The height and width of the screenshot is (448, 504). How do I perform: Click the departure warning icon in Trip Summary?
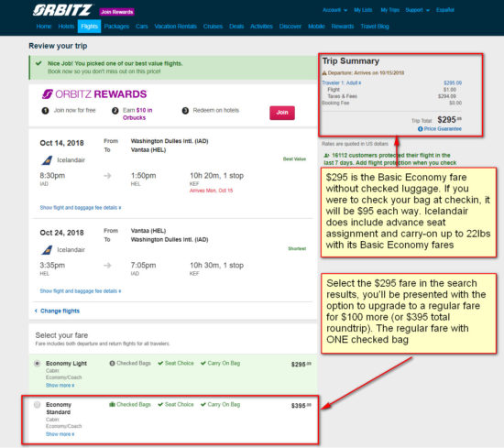click(324, 73)
